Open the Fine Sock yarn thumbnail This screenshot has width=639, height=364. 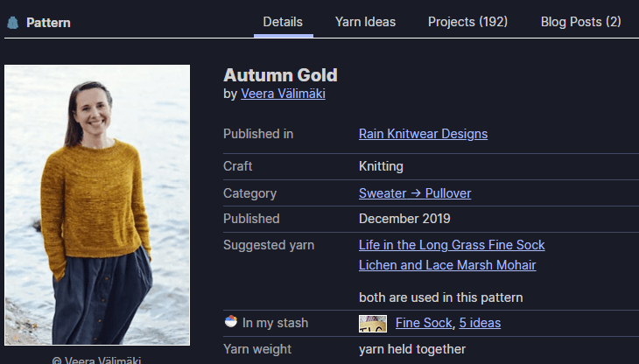pyautogui.click(x=373, y=324)
